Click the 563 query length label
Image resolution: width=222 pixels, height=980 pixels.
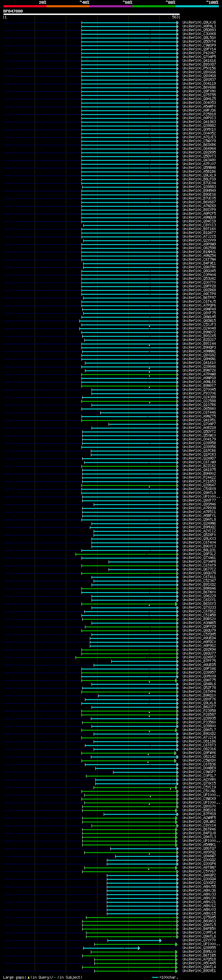[175, 17]
